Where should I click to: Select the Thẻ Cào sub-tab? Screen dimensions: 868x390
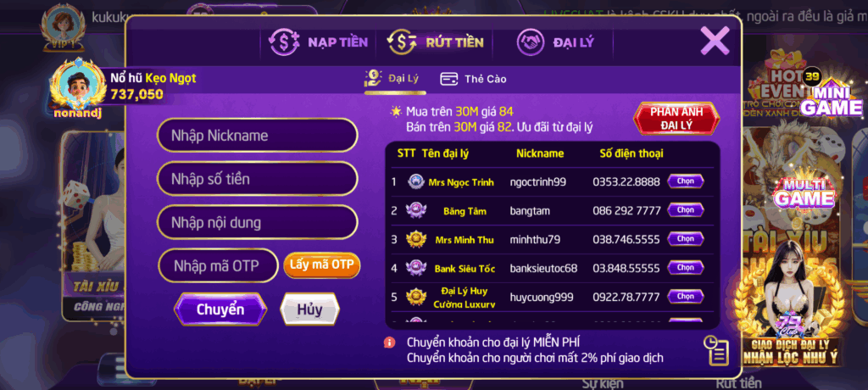coord(473,79)
